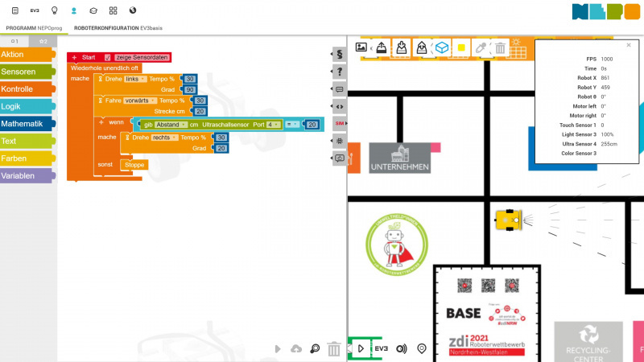The image size is (644, 362).
Task: Select expert toolbox tab 2
Action: [x=43, y=41]
